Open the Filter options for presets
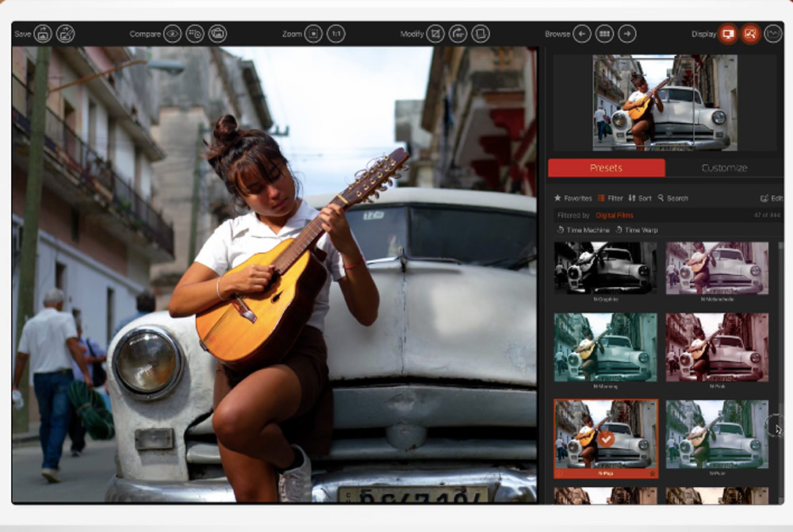 611,198
